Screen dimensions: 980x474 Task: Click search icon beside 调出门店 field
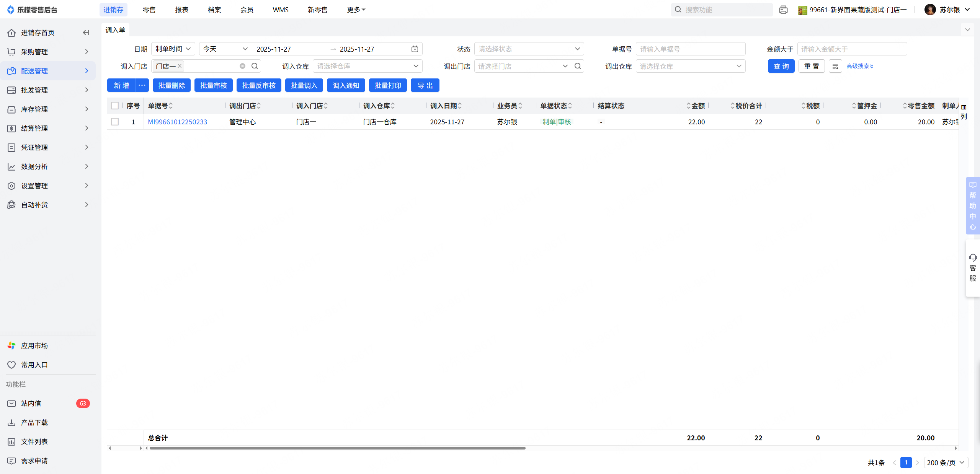click(x=578, y=66)
